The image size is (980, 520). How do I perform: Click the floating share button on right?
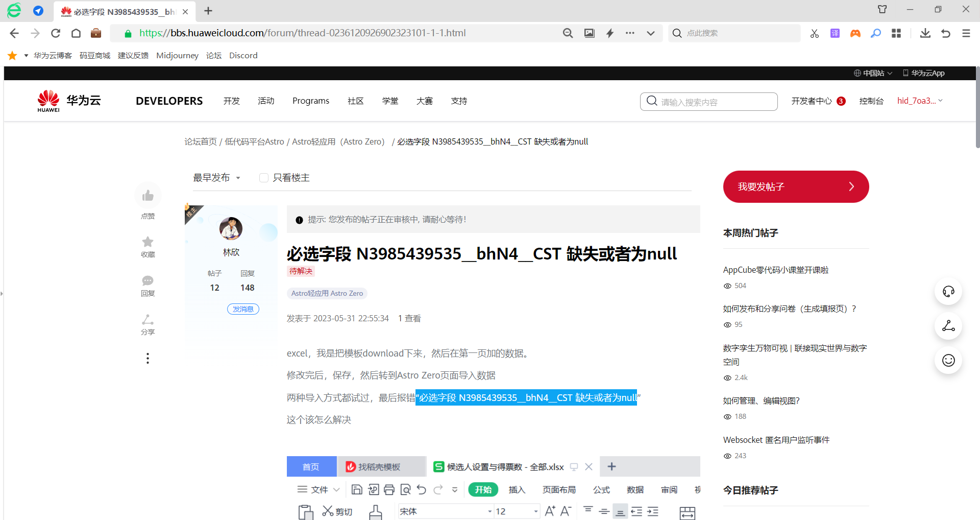coord(948,326)
